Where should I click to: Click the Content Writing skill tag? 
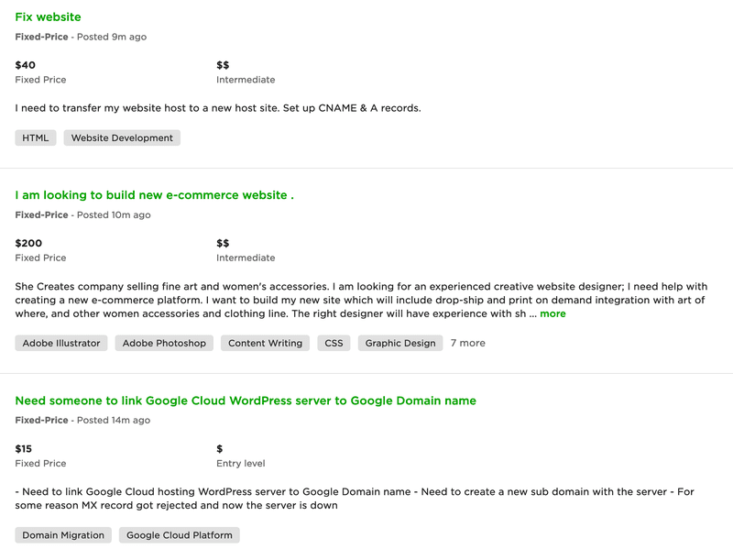coord(265,343)
